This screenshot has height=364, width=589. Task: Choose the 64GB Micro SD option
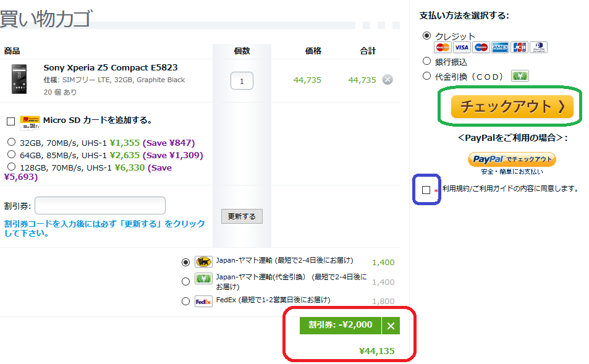(x=12, y=154)
